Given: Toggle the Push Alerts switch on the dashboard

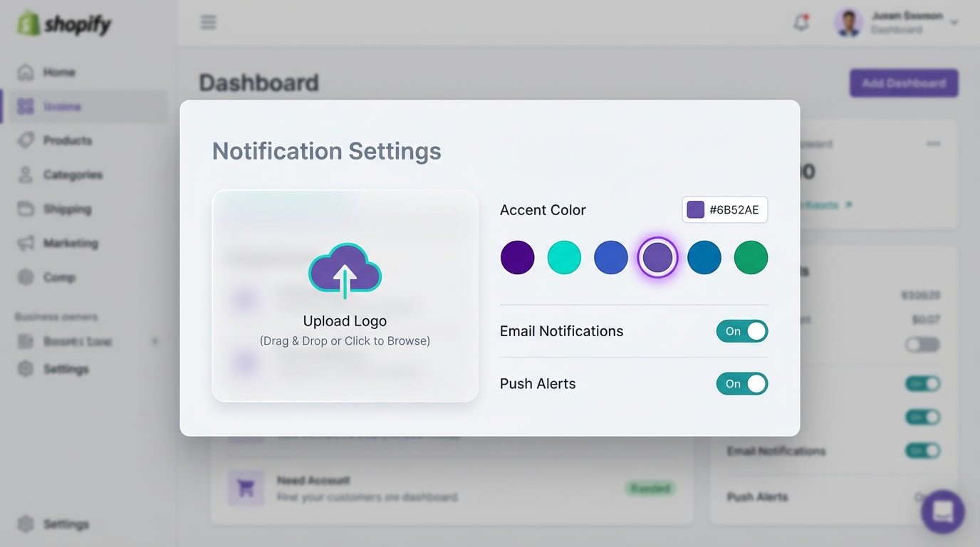Looking at the screenshot, I should click(x=922, y=497).
